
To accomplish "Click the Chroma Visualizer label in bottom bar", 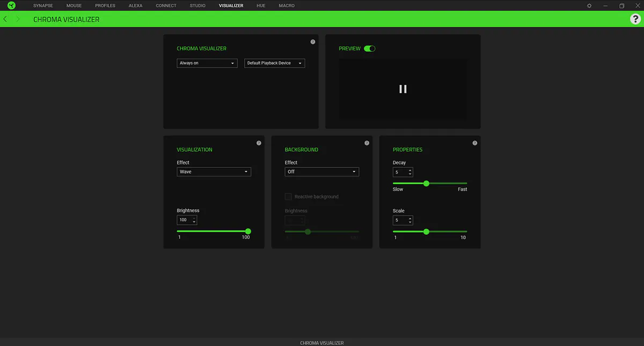I will pos(322,343).
